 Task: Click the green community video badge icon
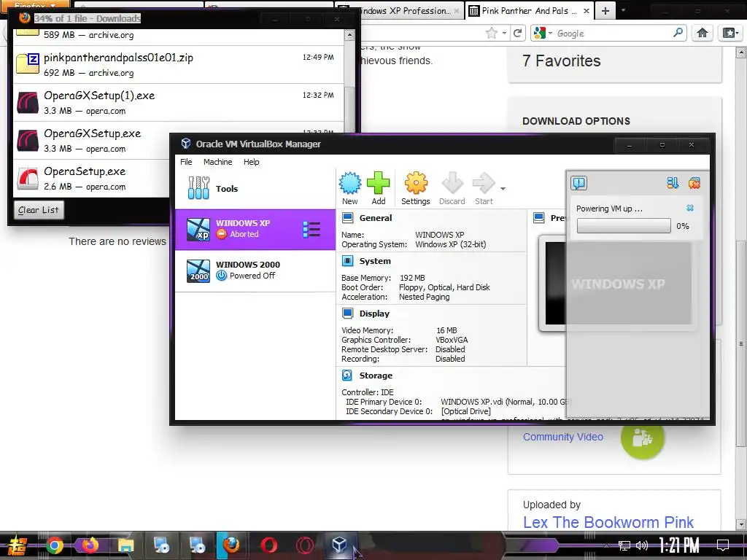pyautogui.click(x=642, y=437)
